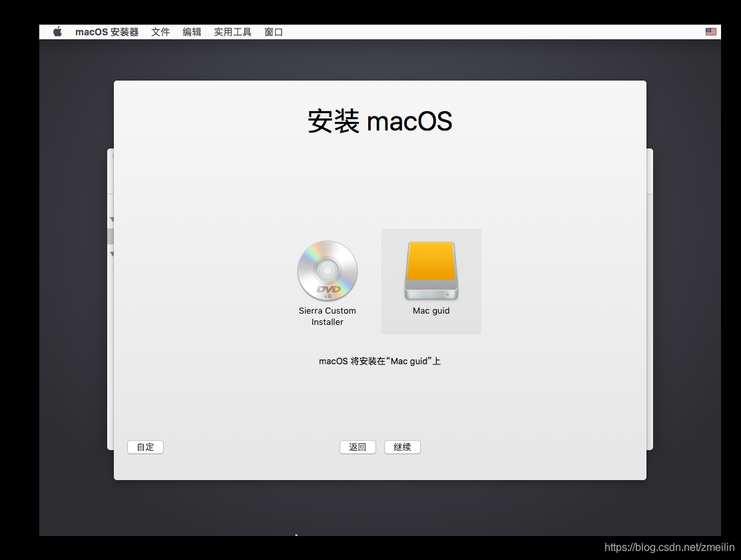This screenshot has width=741, height=560.
Task: Click the 继续 button
Action: click(x=402, y=447)
